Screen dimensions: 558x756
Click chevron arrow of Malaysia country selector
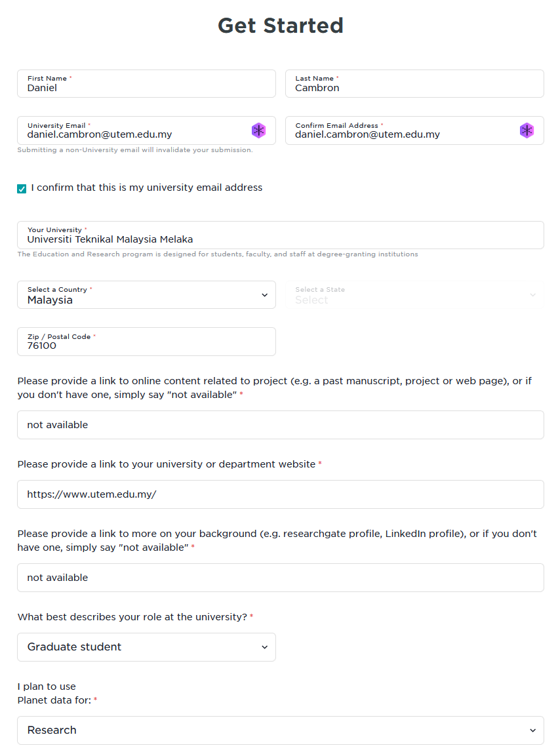point(264,295)
